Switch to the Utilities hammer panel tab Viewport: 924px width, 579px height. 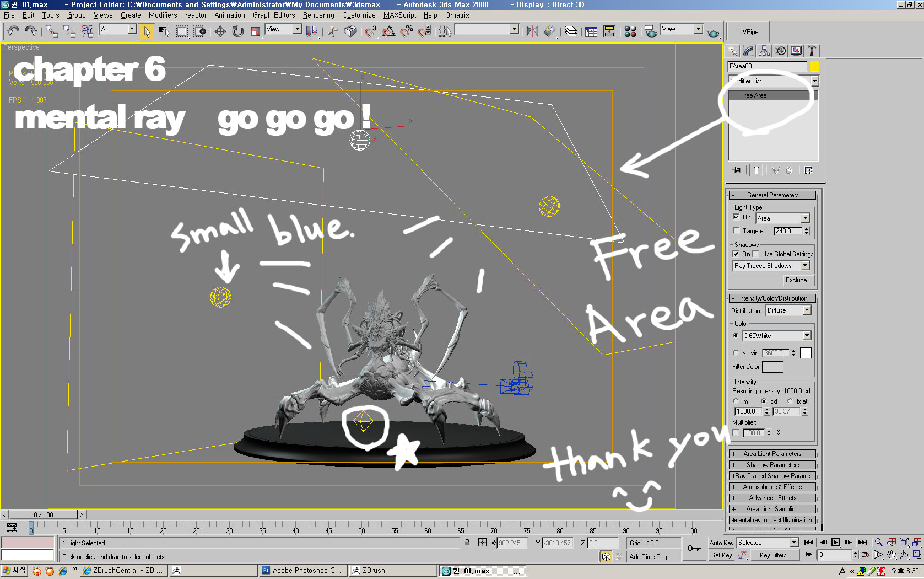pyautogui.click(x=812, y=51)
